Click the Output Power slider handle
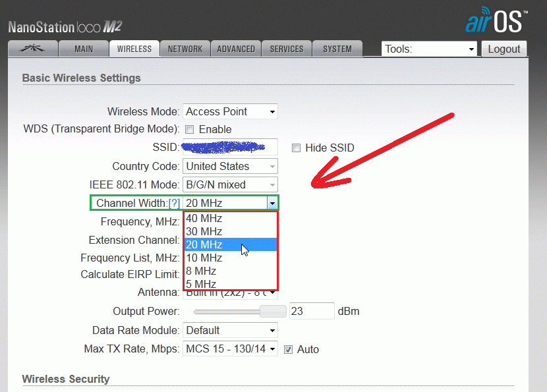 [273, 311]
